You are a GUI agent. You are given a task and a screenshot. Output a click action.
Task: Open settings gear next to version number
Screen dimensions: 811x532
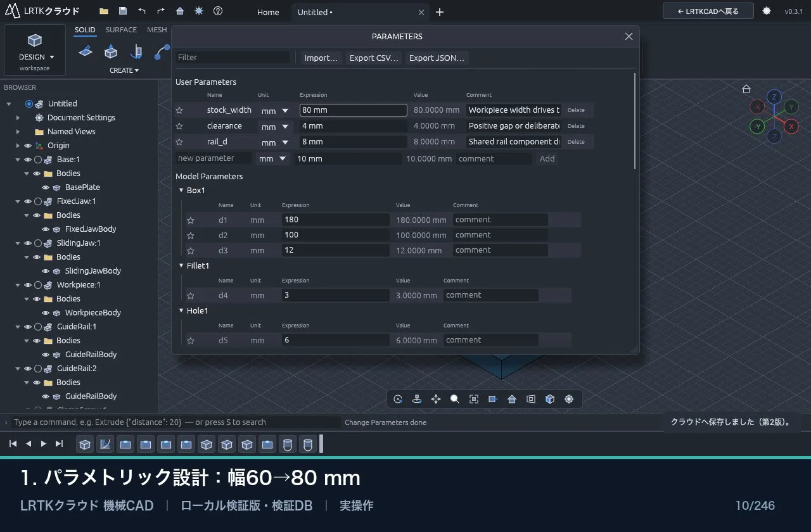point(767,11)
